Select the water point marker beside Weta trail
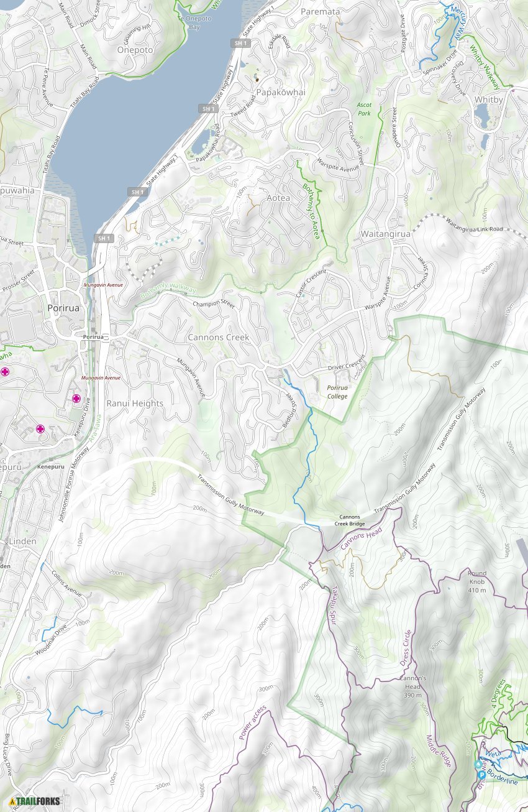The width and height of the screenshot is (528, 812). 478,764
